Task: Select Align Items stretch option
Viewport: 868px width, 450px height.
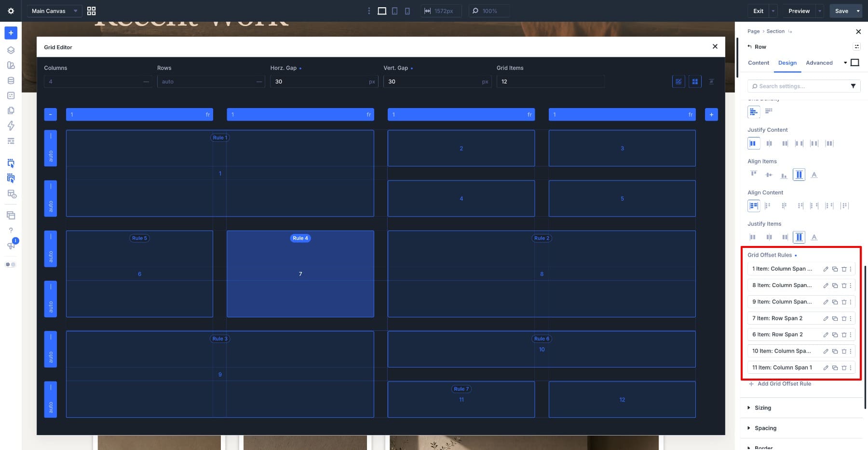Action: (799, 175)
